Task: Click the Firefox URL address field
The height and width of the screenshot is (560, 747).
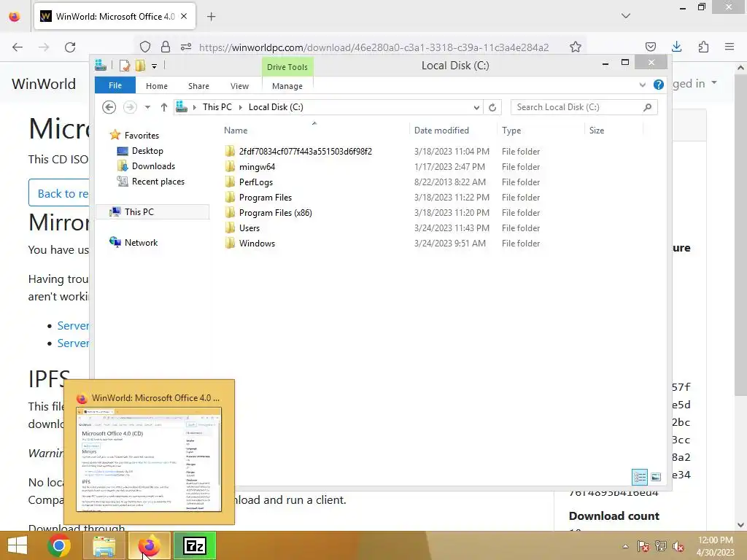Action: (x=373, y=47)
